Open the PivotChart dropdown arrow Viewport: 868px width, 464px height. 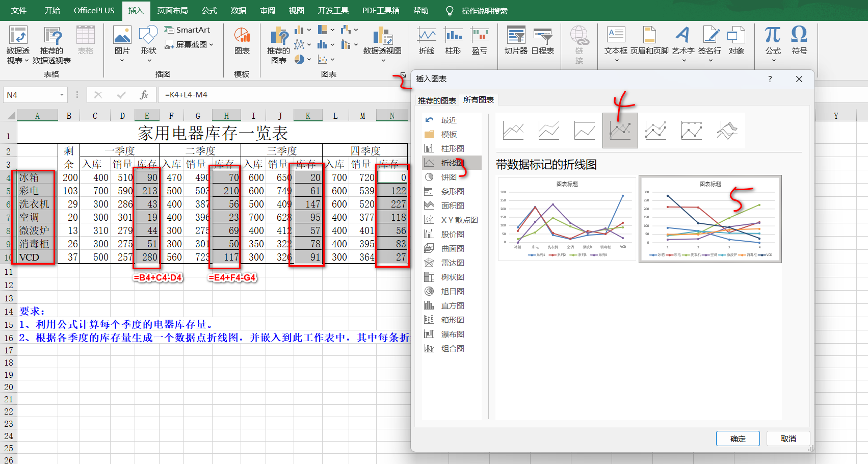(x=383, y=61)
